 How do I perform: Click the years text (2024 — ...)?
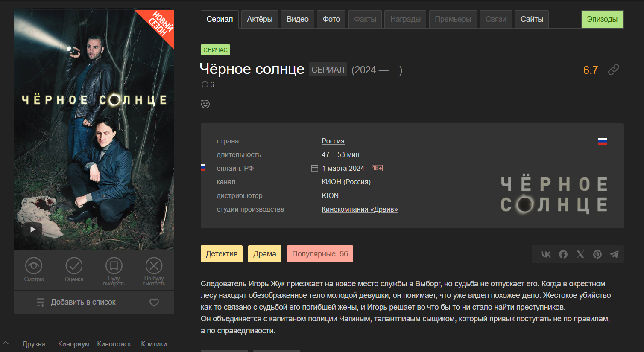tap(377, 70)
